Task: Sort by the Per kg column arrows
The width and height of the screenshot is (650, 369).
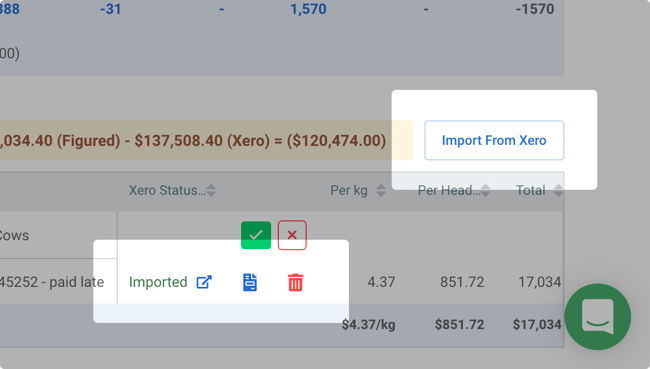Action: (x=381, y=190)
